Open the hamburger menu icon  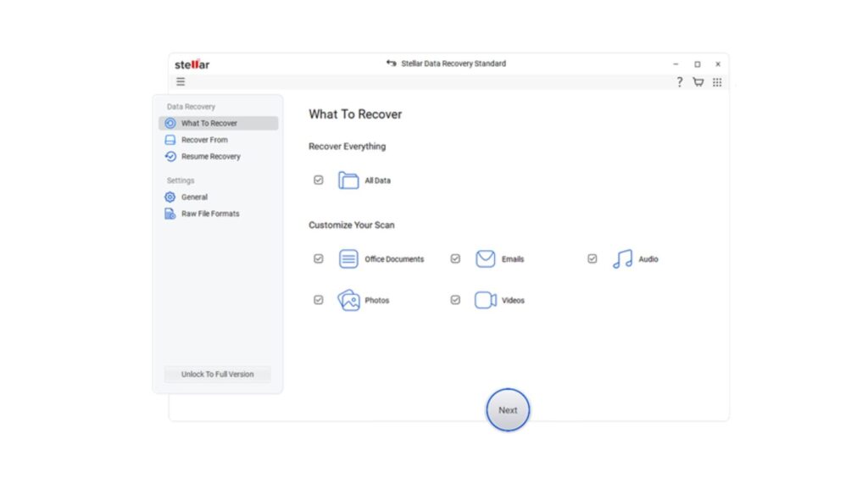pos(181,82)
